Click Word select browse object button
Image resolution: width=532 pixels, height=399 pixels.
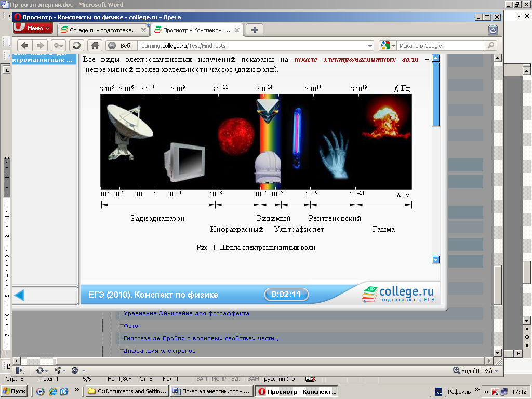pyautogui.click(x=527, y=337)
